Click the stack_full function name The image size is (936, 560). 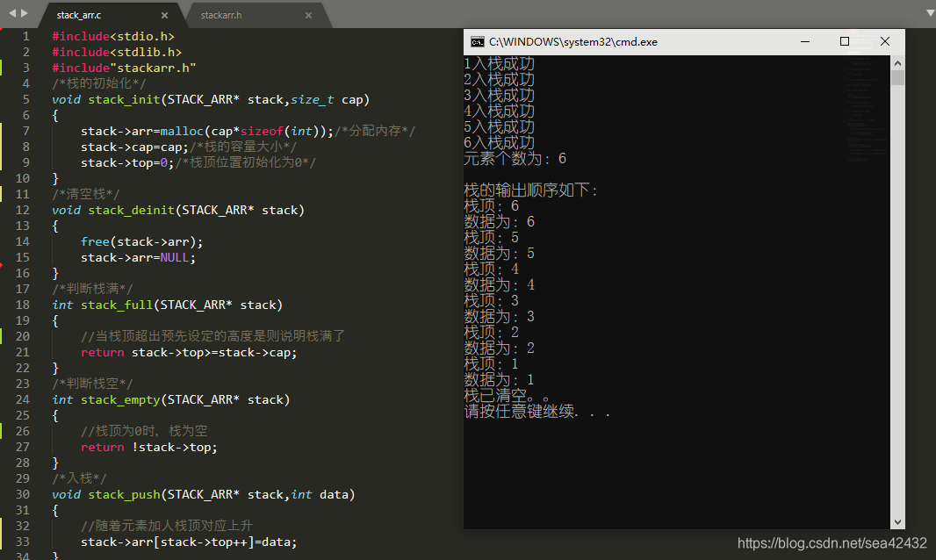[x=117, y=305]
